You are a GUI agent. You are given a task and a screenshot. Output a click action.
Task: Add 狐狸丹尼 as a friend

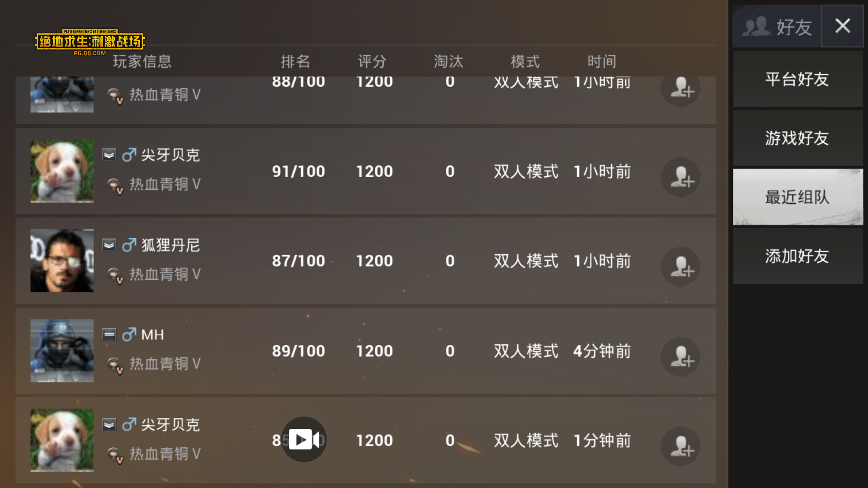coord(680,267)
